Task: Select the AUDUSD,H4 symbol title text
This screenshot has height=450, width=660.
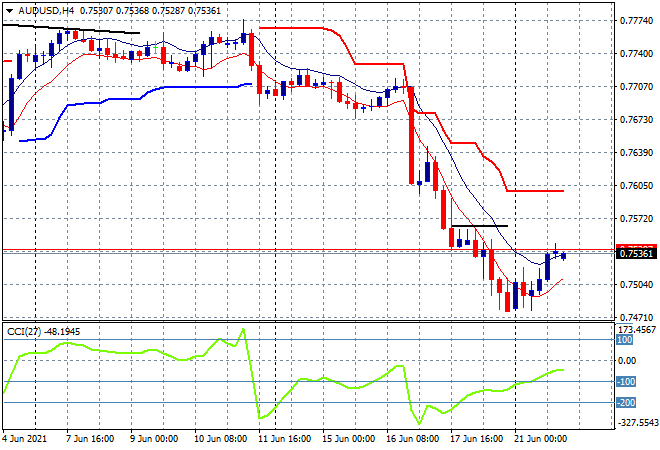Action: 46,11
